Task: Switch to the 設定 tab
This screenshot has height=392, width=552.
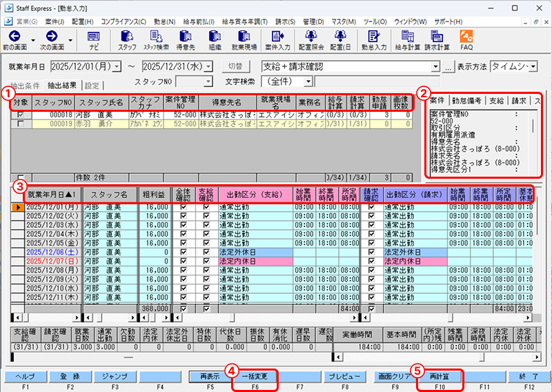Action: pos(92,86)
